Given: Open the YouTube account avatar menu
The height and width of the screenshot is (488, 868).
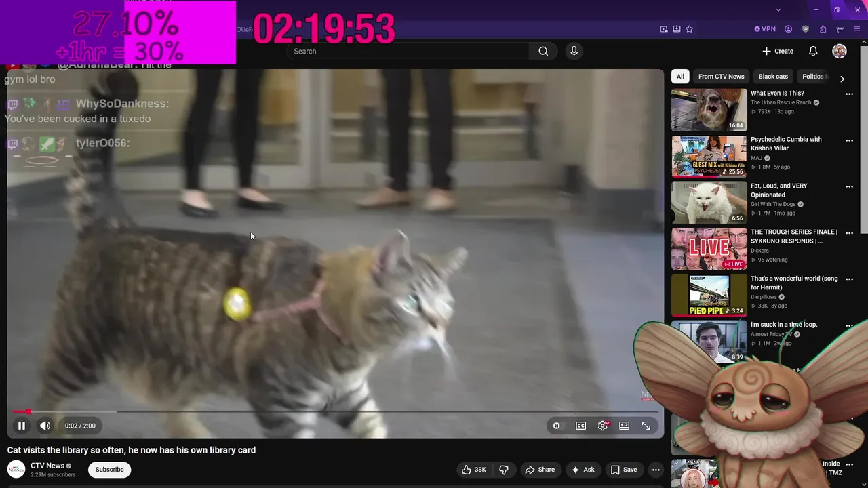Looking at the screenshot, I should pyautogui.click(x=840, y=51).
